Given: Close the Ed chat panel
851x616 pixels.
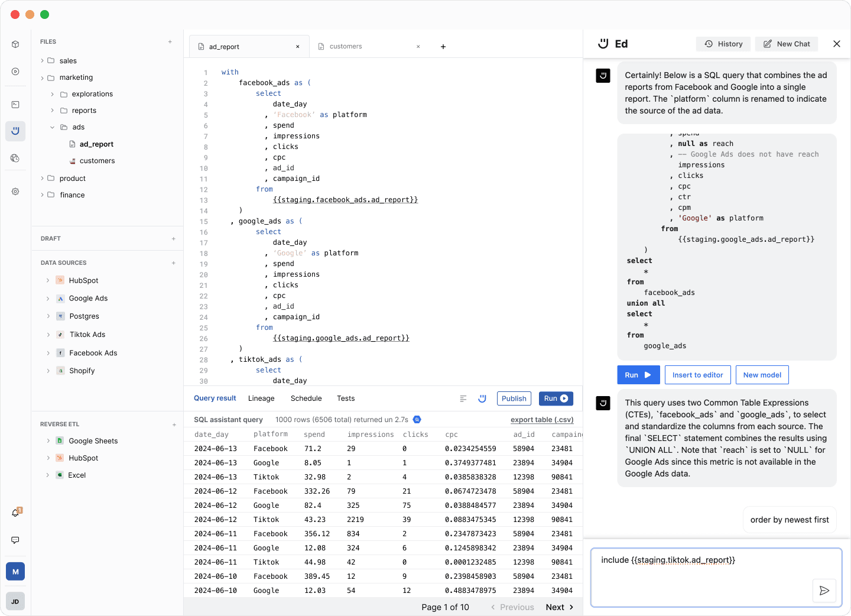Looking at the screenshot, I should tap(836, 44).
